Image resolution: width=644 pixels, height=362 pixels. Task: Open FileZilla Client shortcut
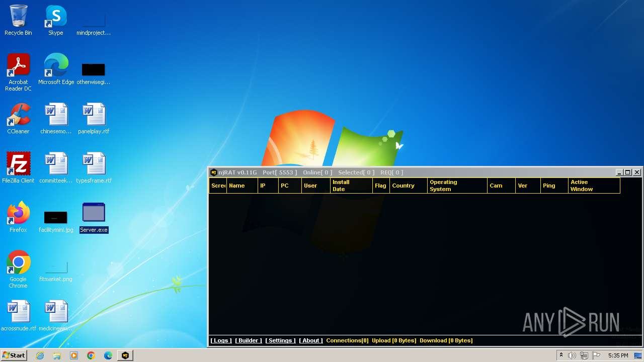click(x=18, y=168)
